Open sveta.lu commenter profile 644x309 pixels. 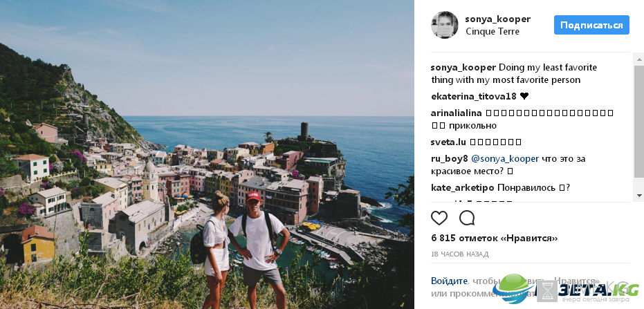pos(448,142)
